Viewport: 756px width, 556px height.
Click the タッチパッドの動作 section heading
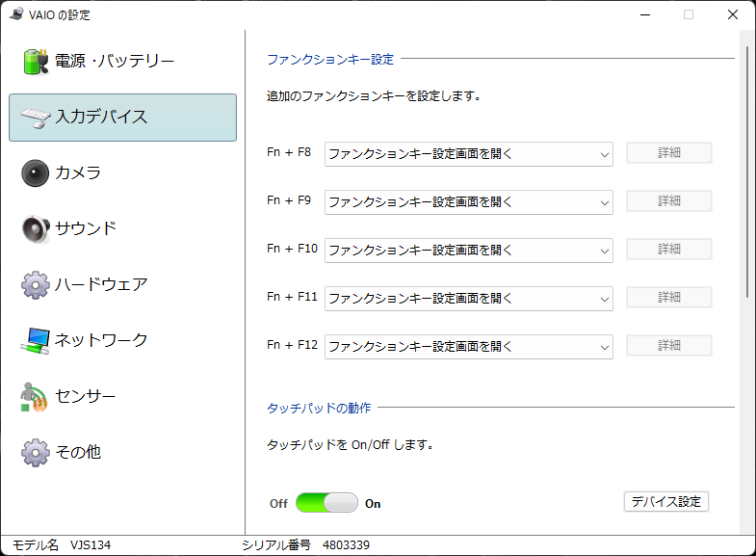pos(319,408)
